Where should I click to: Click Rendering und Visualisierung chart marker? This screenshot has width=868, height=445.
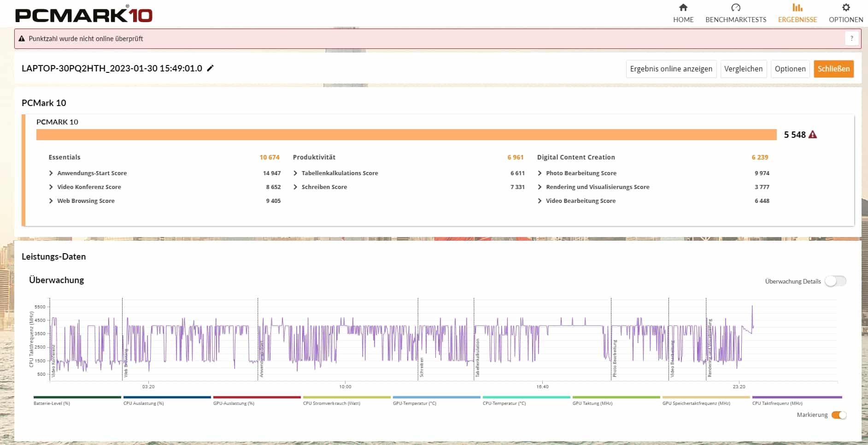click(710, 348)
